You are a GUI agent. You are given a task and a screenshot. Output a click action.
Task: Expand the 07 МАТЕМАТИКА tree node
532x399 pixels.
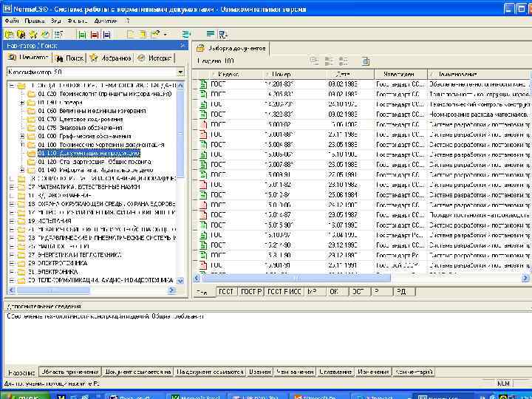[12, 187]
